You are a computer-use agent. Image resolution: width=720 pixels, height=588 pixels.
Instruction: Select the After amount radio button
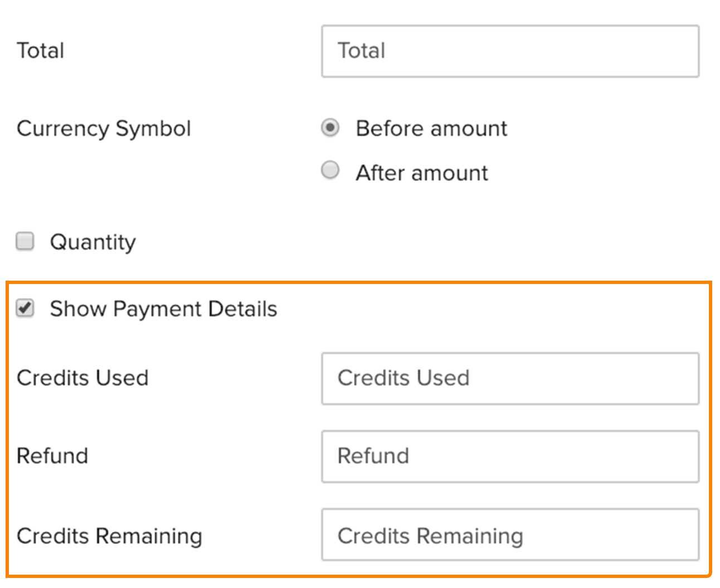click(x=330, y=170)
